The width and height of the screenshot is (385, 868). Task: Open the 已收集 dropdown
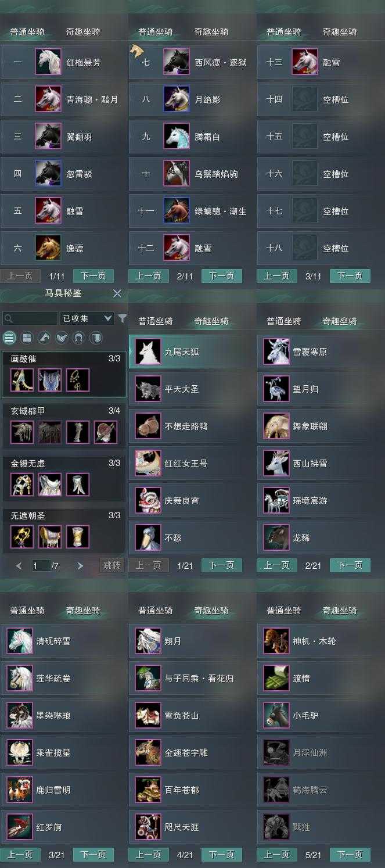click(x=87, y=318)
